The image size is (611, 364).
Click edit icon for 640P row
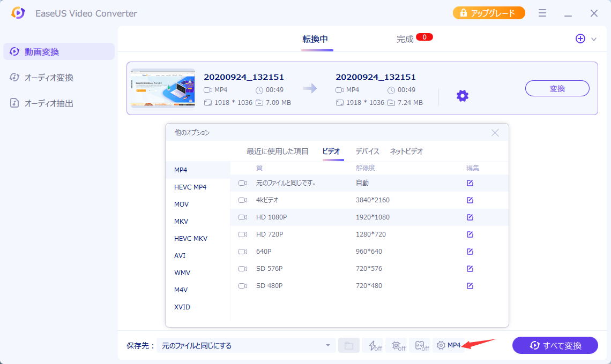(x=470, y=252)
